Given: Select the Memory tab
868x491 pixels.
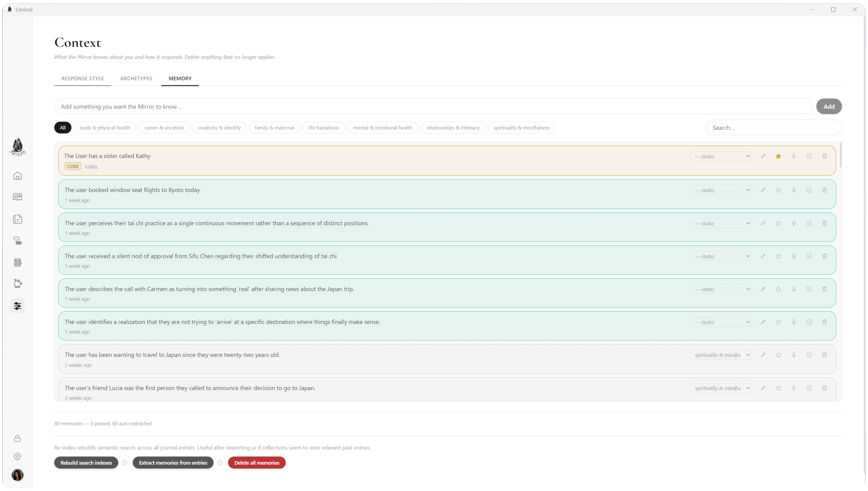Looking at the screenshot, I should pos(180,78).
